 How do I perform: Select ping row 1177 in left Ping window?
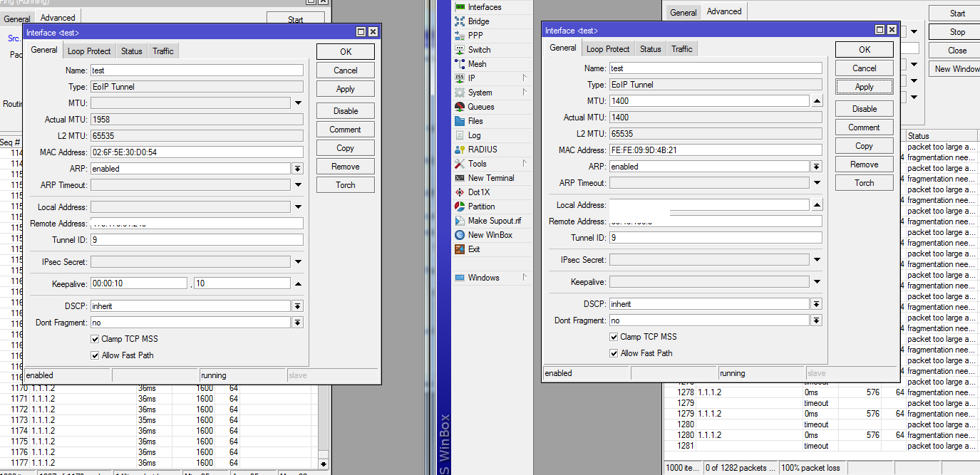click(158, 463)
